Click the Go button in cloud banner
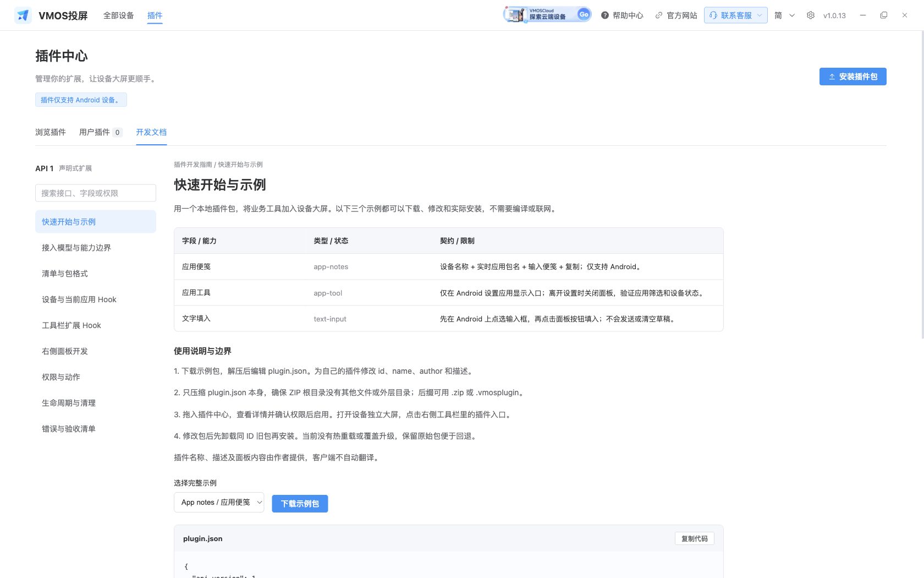924x578 pixels. [584, 15]
